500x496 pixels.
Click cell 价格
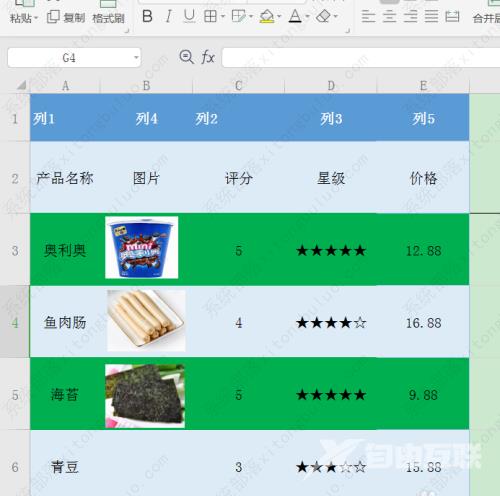(423, 178)
